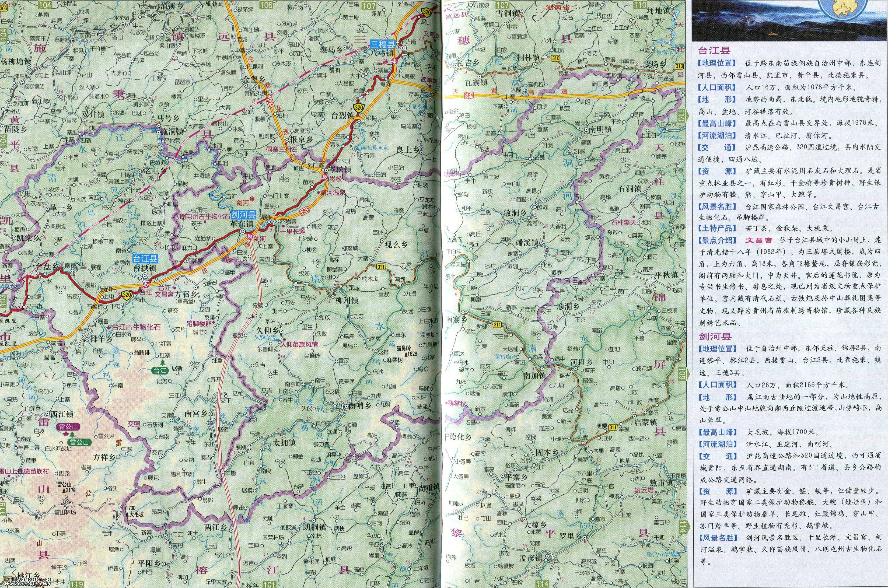Select the blue 剑河县 county label
Viewport: 888px width, 588px height.
[x=243, y=215]
